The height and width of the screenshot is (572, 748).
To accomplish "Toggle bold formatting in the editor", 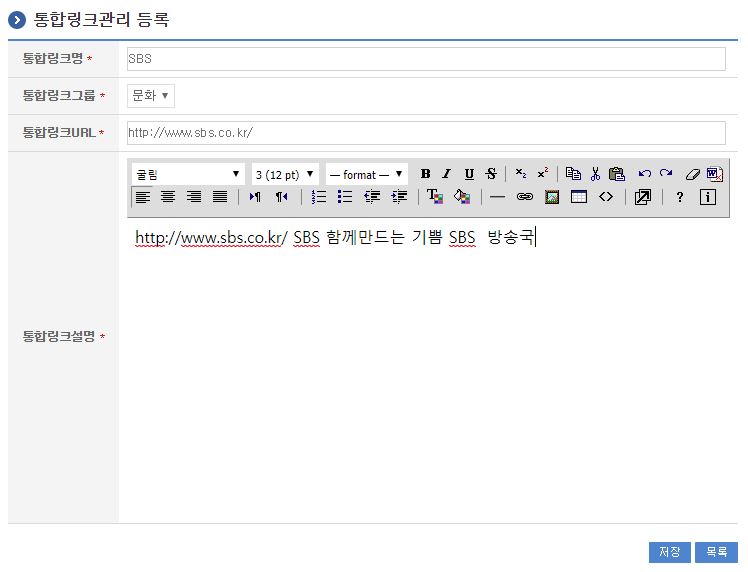I will point(425,174).
